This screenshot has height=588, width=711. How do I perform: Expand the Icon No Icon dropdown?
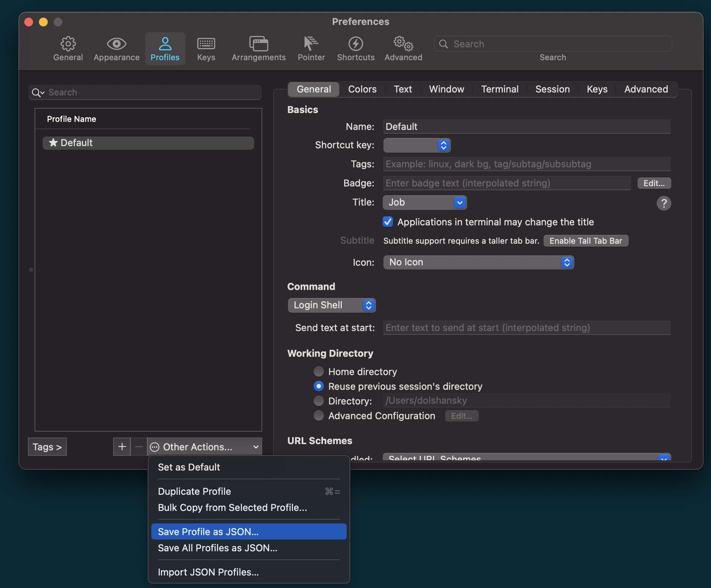[x=478, y=262]
